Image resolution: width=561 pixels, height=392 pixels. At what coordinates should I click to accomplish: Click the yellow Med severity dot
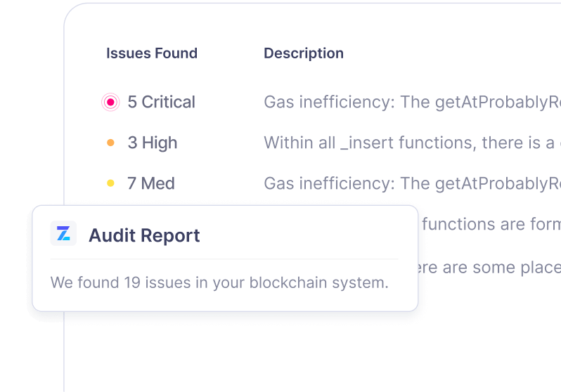tap(110, 183)
